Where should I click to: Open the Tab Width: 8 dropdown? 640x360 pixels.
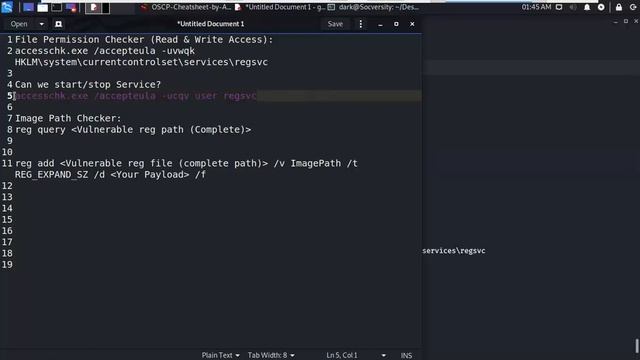click(x=271, y=356)
